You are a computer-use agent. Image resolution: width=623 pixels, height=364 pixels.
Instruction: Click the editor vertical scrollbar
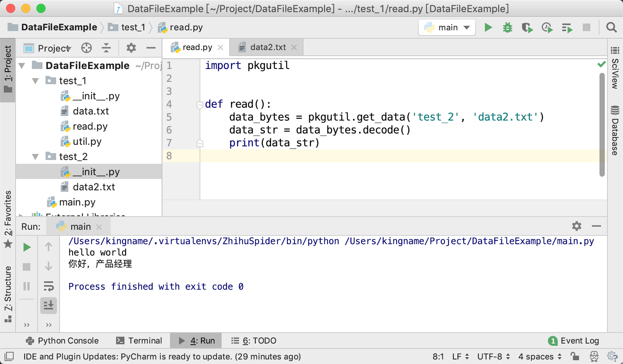pos(602,125)
